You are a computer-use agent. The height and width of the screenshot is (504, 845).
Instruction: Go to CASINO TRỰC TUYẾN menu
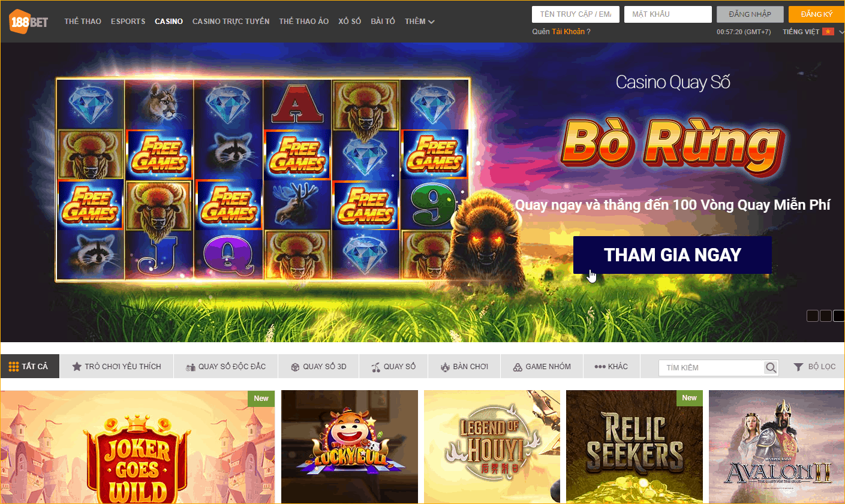(x=231, y=22)
